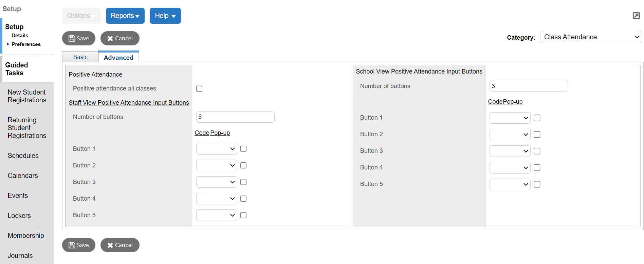The image size is (644, 264).
Task: Click School View Positive Attendance Input Buttons heading
Action: tap(419, 72)
